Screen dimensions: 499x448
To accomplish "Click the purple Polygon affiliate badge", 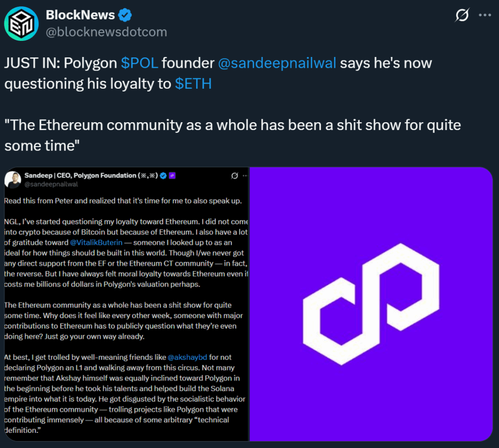I will click(x=172, y=175).
